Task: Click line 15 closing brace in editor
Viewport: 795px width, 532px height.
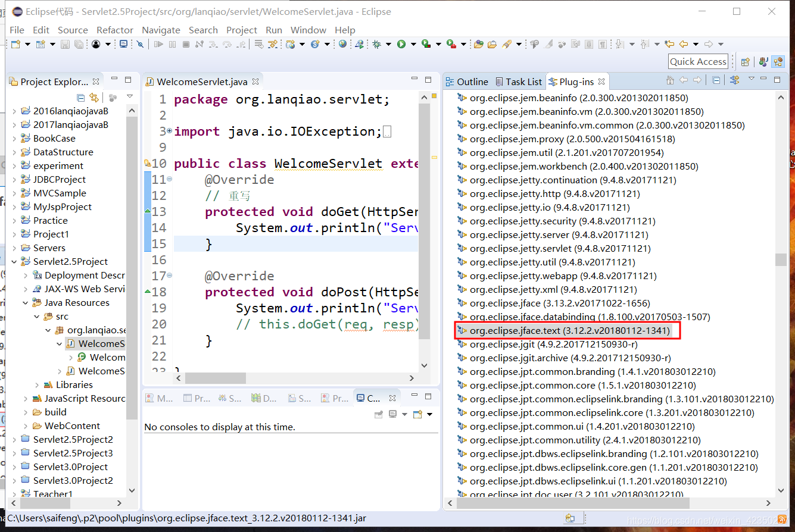Action: point(208,244)
